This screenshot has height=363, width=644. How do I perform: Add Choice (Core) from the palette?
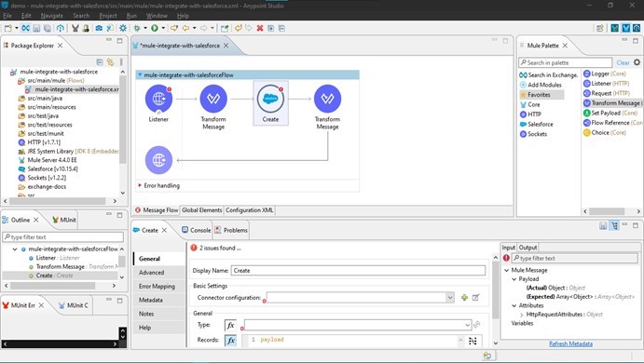pyautogui.click(x=604, y=132)
